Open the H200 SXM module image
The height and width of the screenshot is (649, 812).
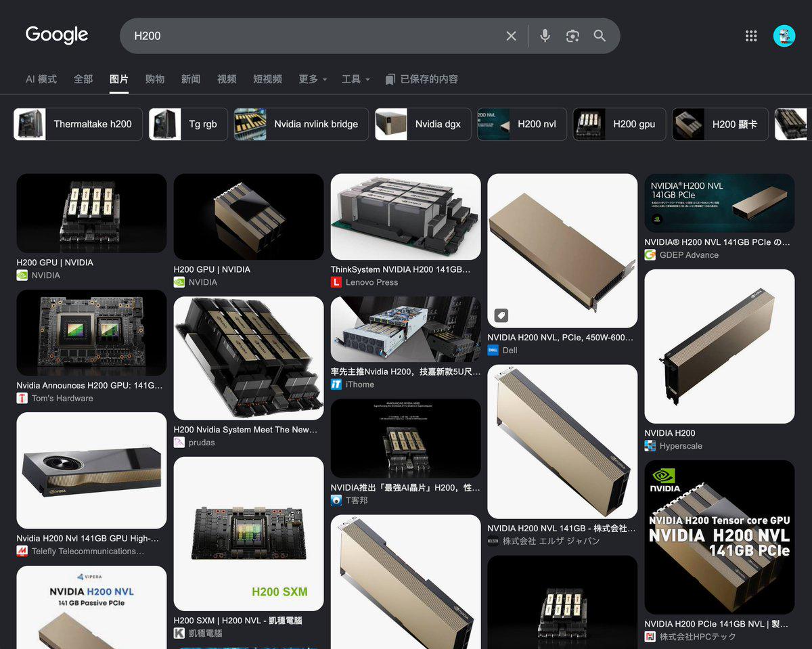pos(248,534)
